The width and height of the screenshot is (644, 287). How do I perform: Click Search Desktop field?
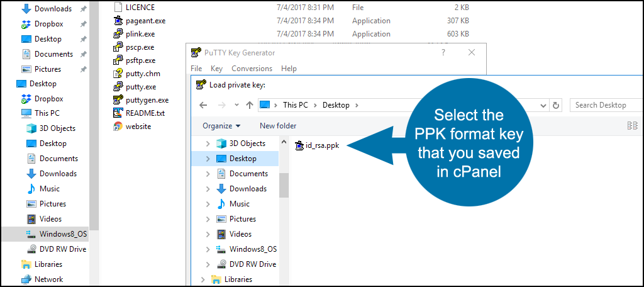coord(606,105)
